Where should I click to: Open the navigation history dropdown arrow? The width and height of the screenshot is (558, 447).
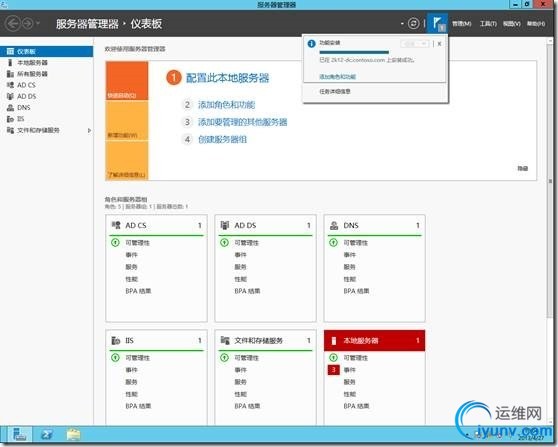pos(38,24)
